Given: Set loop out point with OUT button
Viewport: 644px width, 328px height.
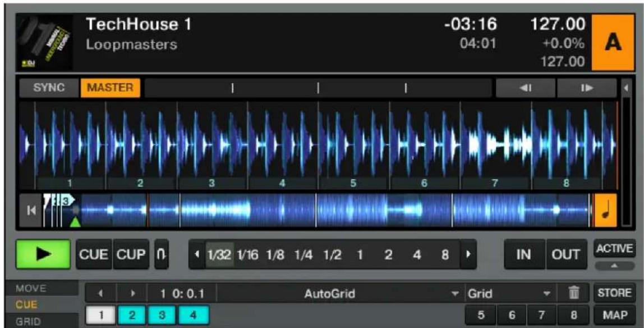Looking at the screenshot, I should pos(567,254).
